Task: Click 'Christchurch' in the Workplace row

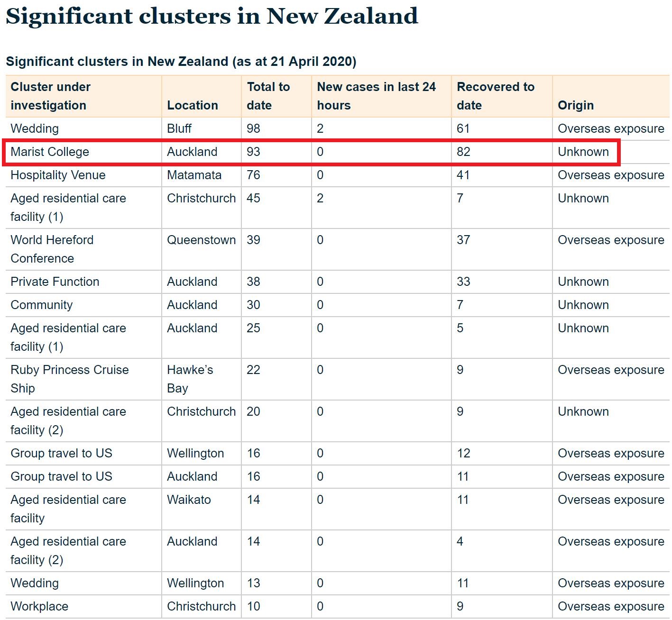Action: (201, 606)
